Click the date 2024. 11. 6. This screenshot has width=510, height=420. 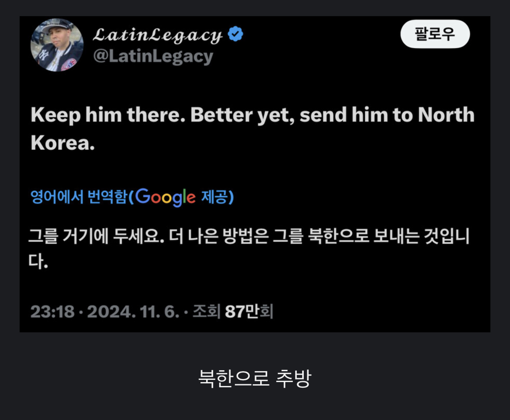tap(133, 311)
